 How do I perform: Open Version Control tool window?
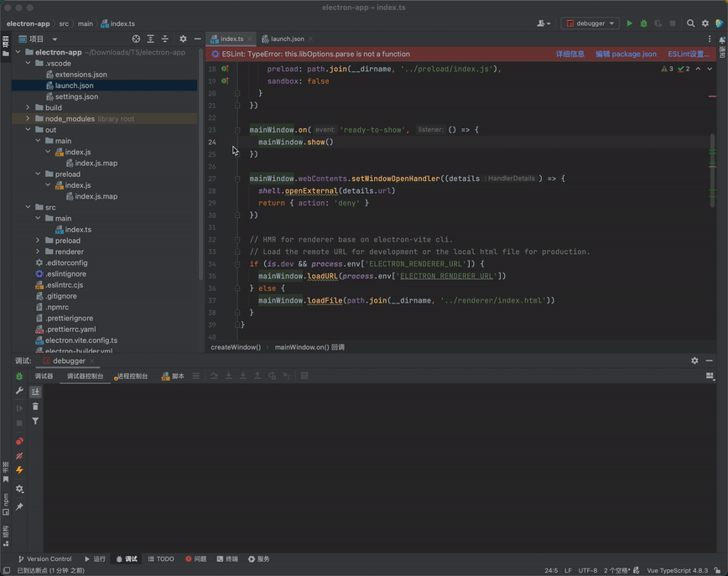pos(45,559)
